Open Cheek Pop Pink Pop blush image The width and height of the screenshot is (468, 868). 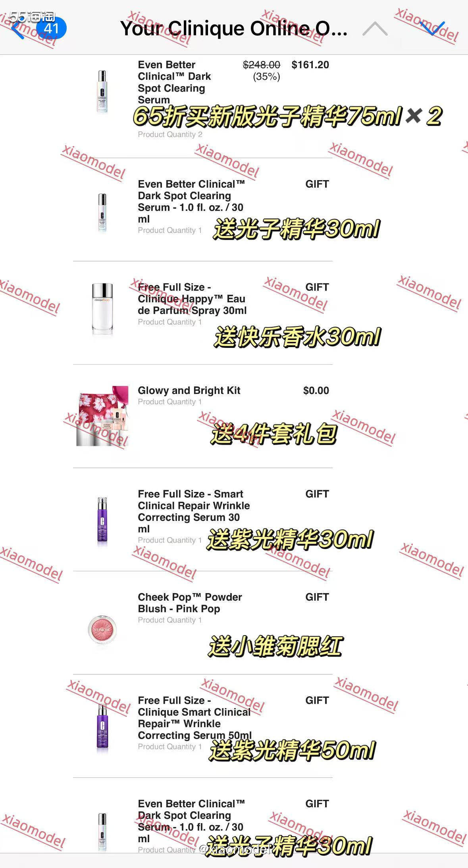pos(102,629)
